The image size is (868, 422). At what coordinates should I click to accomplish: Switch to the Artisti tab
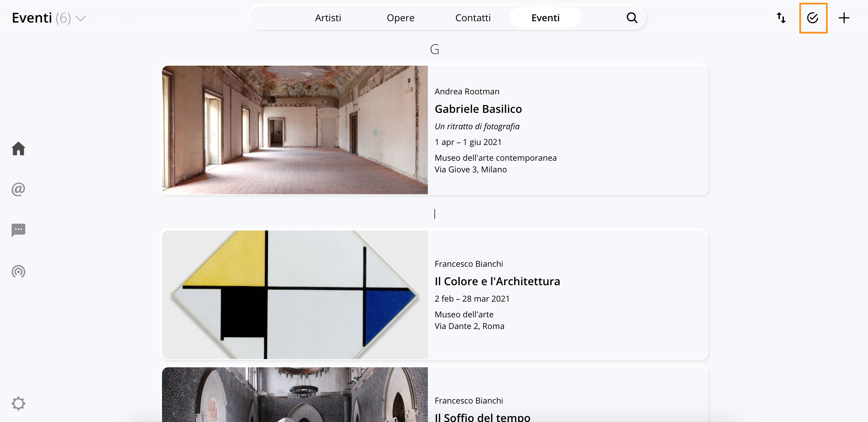click(328, 18)
